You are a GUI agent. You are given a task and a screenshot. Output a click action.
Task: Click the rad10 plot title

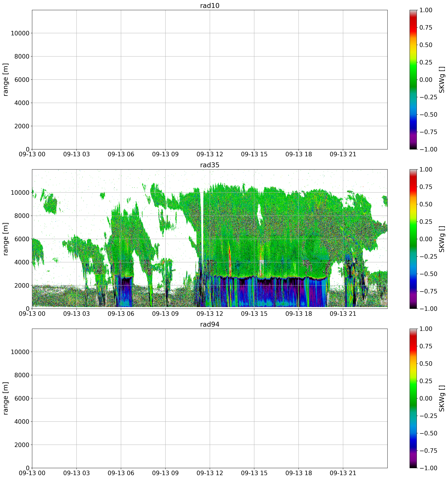point(210,6)
